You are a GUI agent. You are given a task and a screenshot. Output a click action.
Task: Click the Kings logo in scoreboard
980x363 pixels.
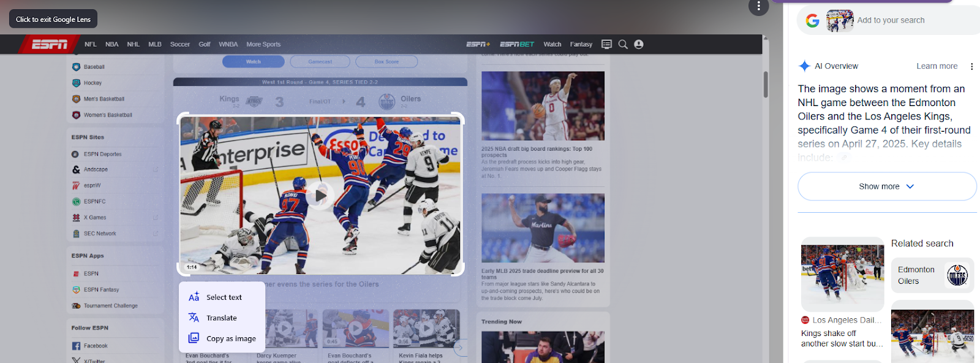tap(254, 102)
